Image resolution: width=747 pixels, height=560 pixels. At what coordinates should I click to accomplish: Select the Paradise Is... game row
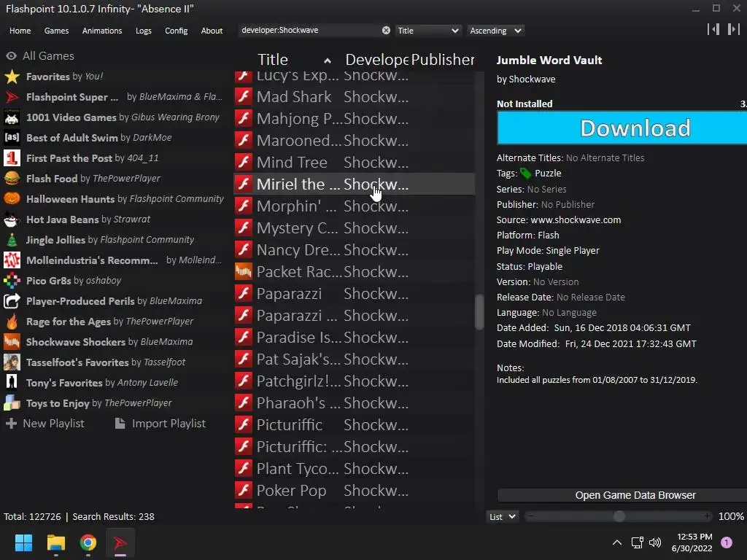point(355,337)
